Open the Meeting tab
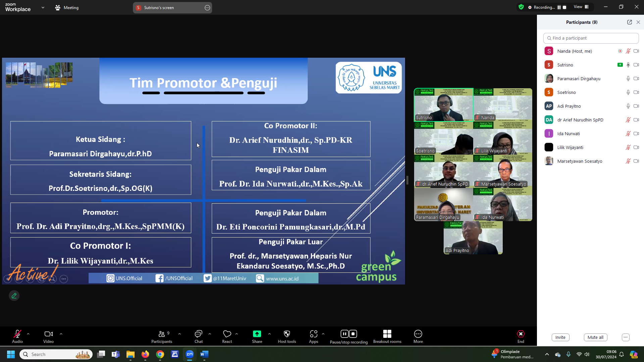This screenshot has width=644, height=362. [67, 8]
